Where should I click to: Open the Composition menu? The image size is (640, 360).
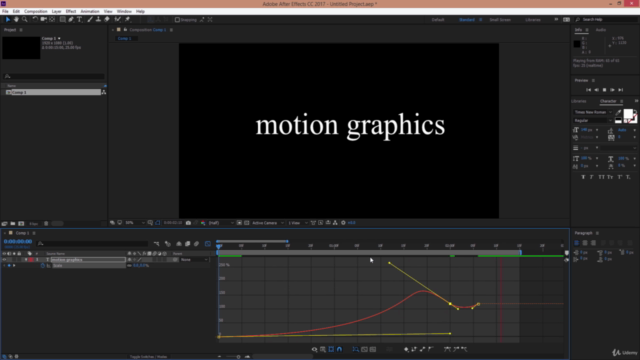tap(36, 11)
